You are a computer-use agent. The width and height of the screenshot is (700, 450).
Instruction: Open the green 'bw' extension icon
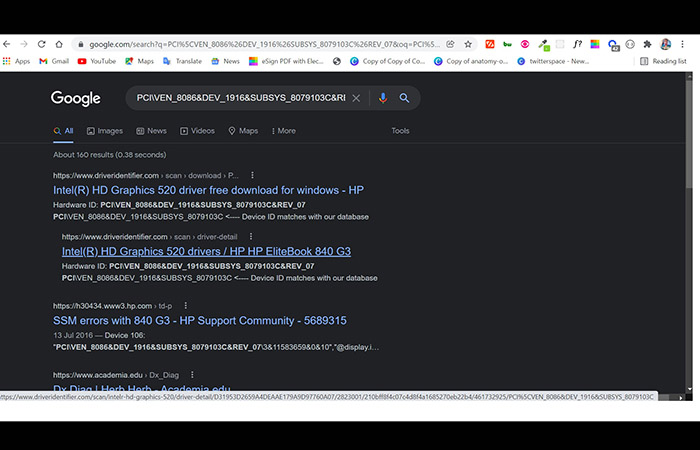click(507, 44)
